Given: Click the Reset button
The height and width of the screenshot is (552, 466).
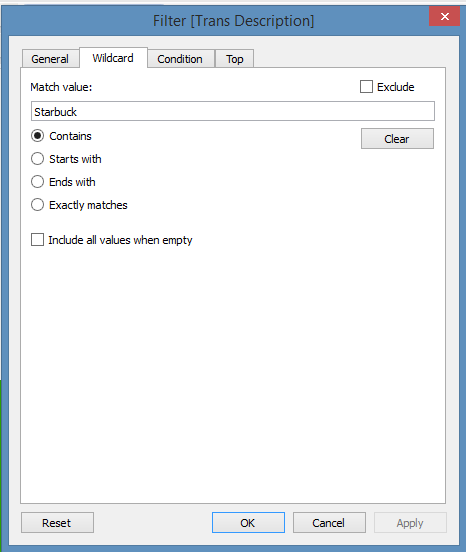Looking at the screenshot, I should (57, 523).
